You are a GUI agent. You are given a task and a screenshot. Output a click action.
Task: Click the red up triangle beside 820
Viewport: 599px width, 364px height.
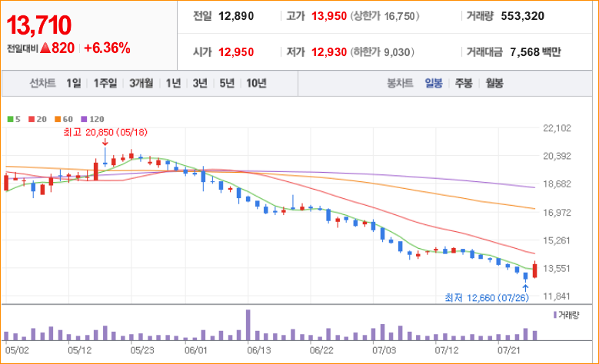click(45, 48)
